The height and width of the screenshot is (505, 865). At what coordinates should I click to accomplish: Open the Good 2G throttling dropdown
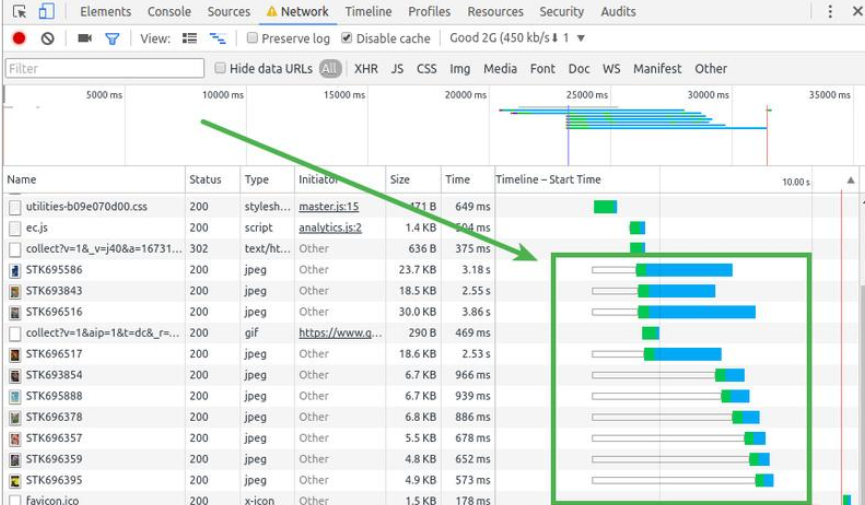click(x=517, y=38)
